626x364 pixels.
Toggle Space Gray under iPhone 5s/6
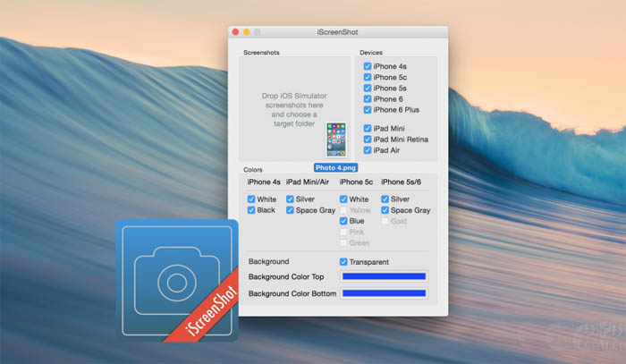coord(385,210)
